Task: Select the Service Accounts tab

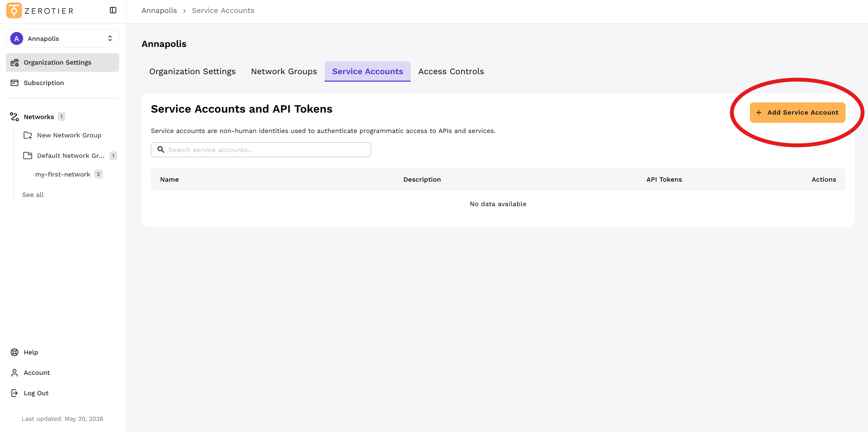Action: point(367,71)
